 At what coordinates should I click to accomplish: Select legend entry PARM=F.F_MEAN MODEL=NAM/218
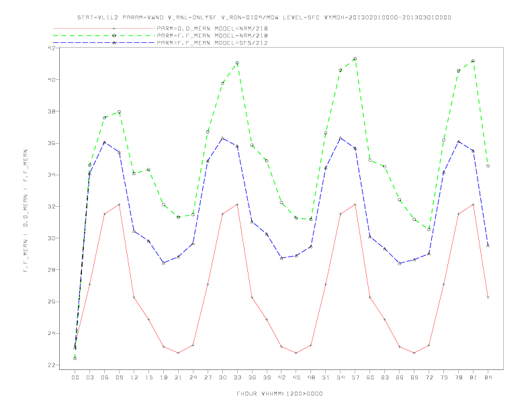[212, 36]
